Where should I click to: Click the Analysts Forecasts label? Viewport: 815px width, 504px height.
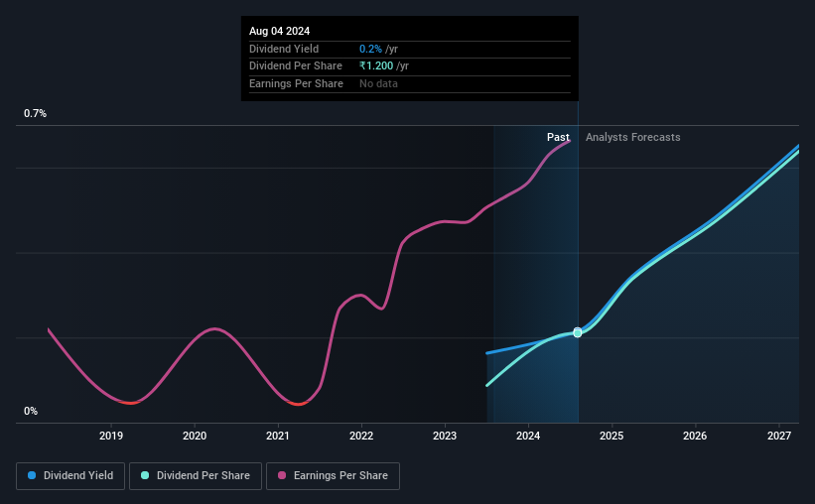click(633, 137)
